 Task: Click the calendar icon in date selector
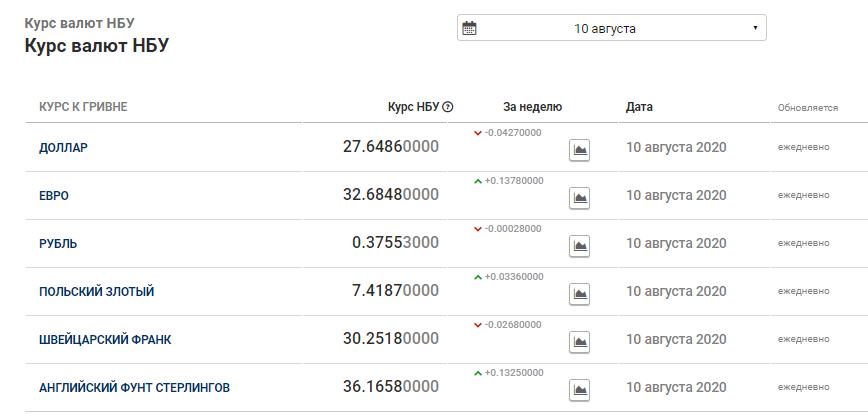469,28
